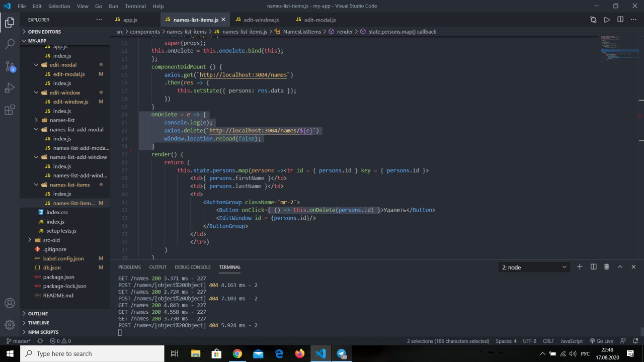644x362 pixels.
Task: Click the Synchronize Changes icon in the status bar
Action: (x=40, y=341)
